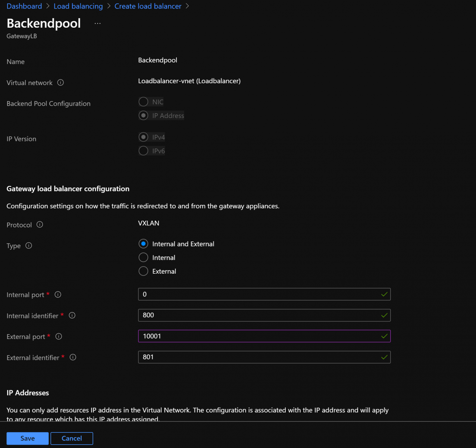Screen dimensions: 476x448
Task: Select NIC backend pool configuration
Action: 144,102
